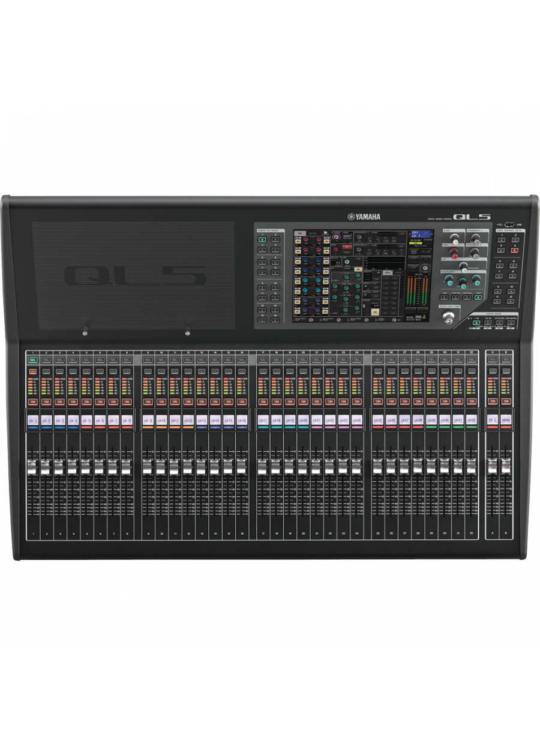Viewport: 540px width, 756px height.
Task: Switch fader bank to ST IN/DCA
Action: tap(499, 322)
